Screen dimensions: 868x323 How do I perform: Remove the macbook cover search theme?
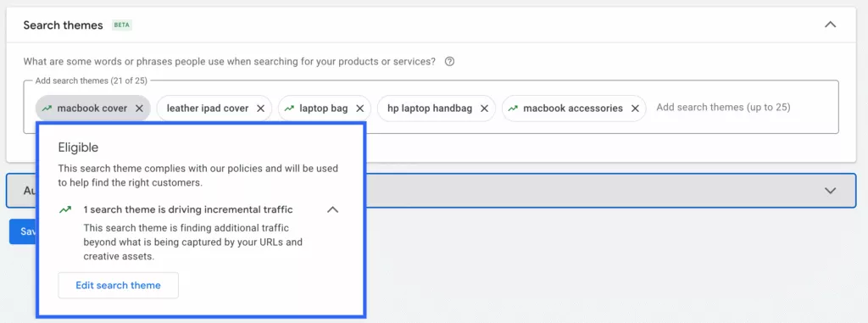pyautogui.click(x=140, y=109)
